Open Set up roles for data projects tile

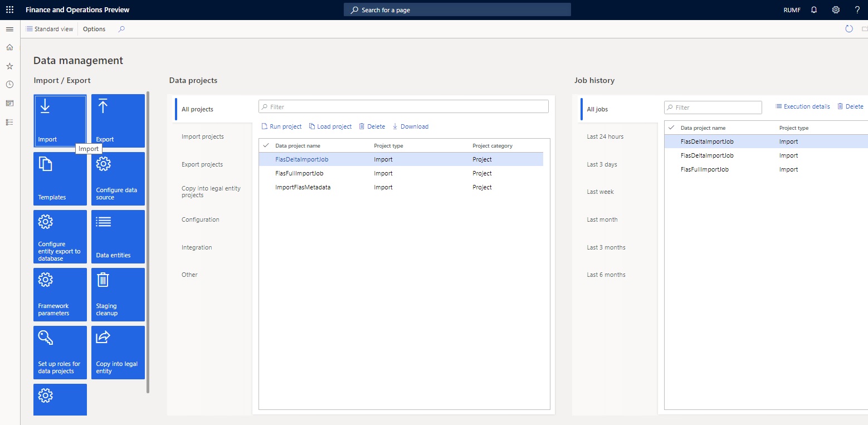(x=60, y=353)
